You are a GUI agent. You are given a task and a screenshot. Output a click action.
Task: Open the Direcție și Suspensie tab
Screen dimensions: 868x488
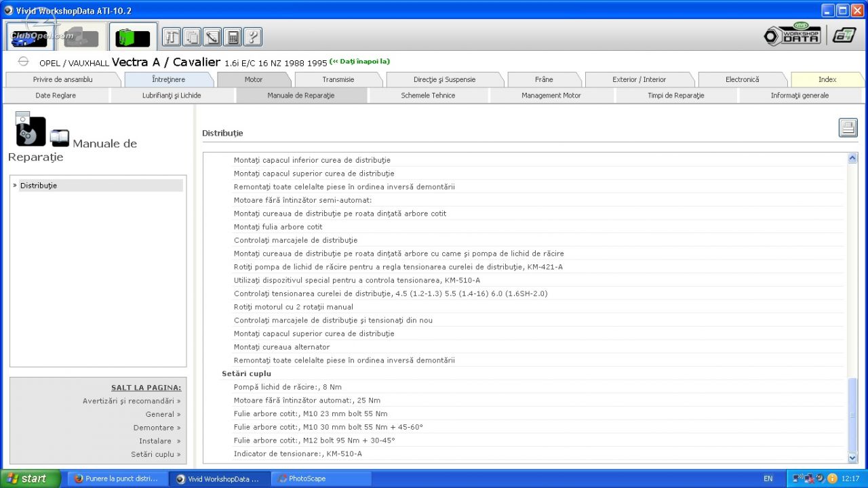point(444,79)
